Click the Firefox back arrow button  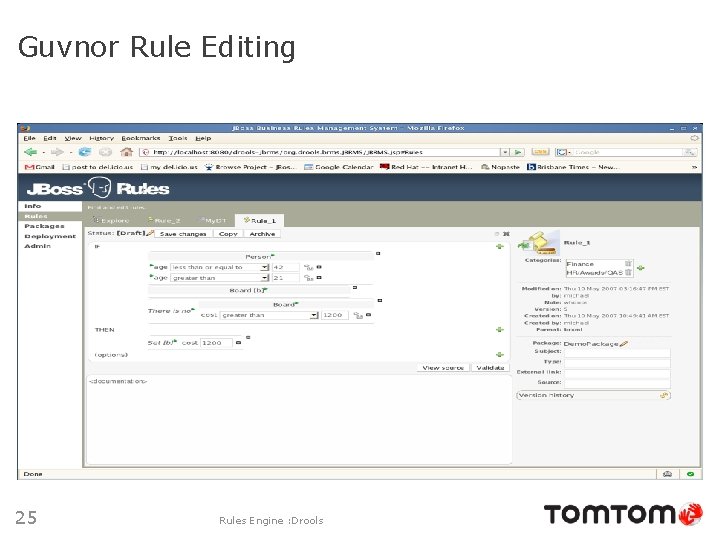(31, 152)
